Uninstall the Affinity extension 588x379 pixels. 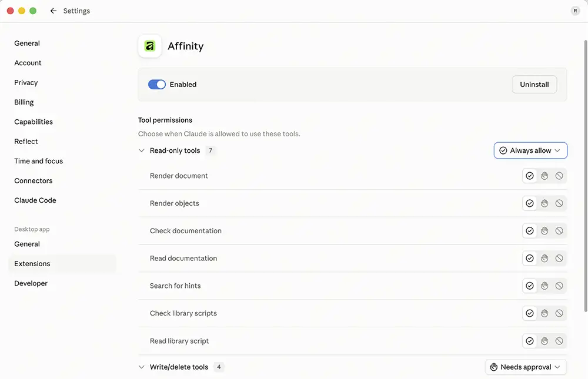tap(534, 85)
